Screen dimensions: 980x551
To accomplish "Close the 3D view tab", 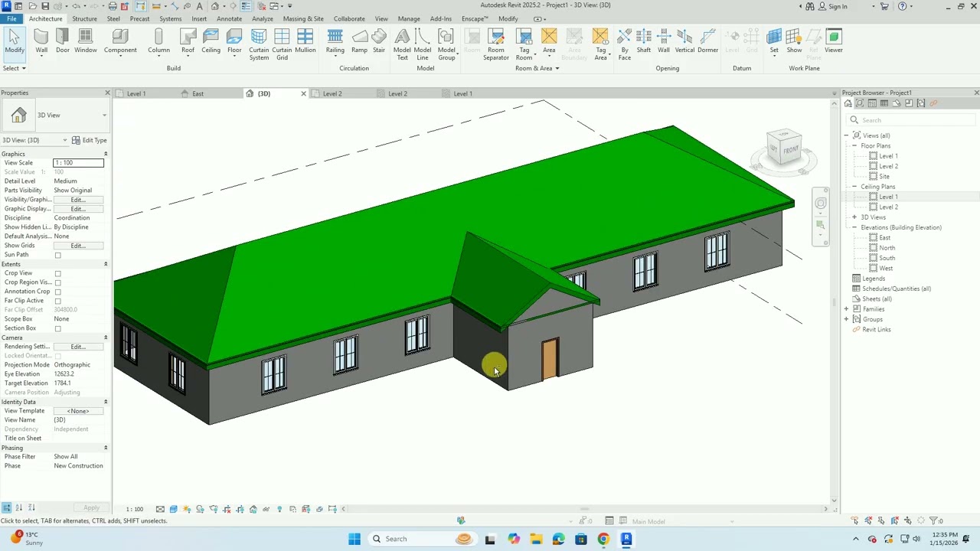I will 303,93.
